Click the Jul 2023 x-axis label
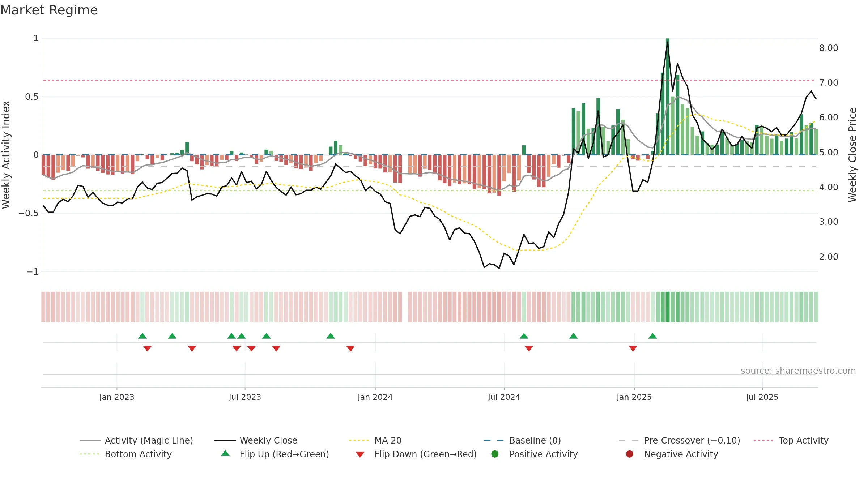This screenshot has height=488, width=868. [245, 397]
